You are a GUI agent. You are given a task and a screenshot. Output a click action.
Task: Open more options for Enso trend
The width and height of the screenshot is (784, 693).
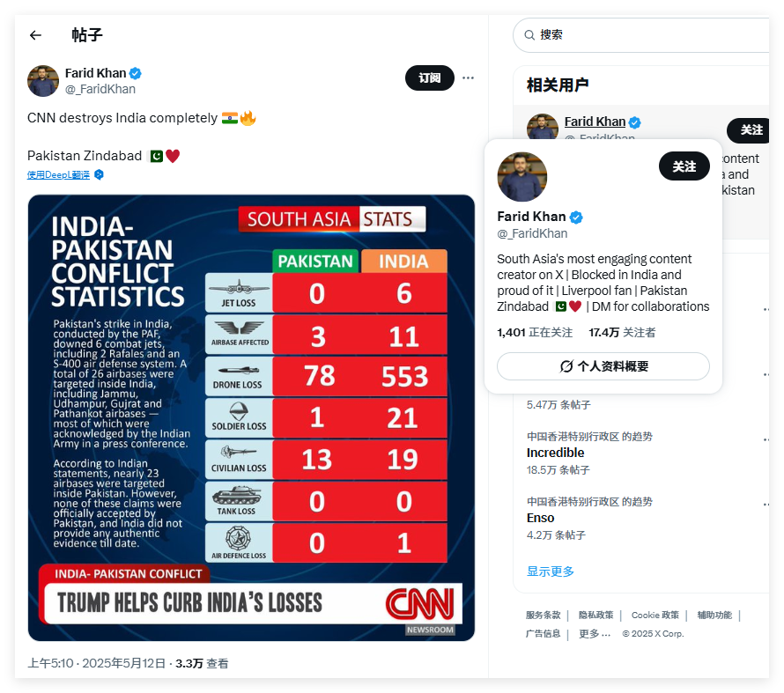[766, 505]
